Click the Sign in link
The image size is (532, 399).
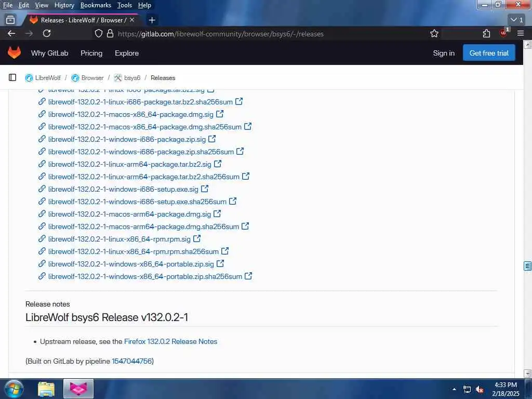tap(444, 54)
